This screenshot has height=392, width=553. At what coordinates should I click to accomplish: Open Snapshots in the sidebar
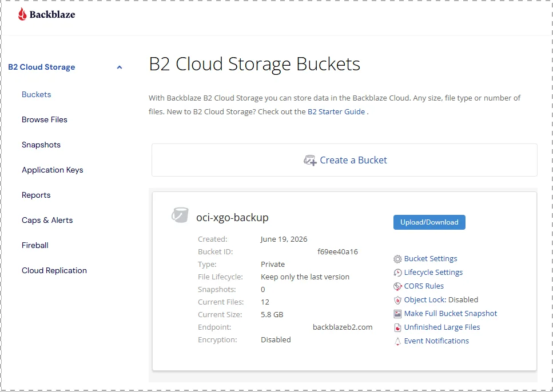click(x=41, y=145)
